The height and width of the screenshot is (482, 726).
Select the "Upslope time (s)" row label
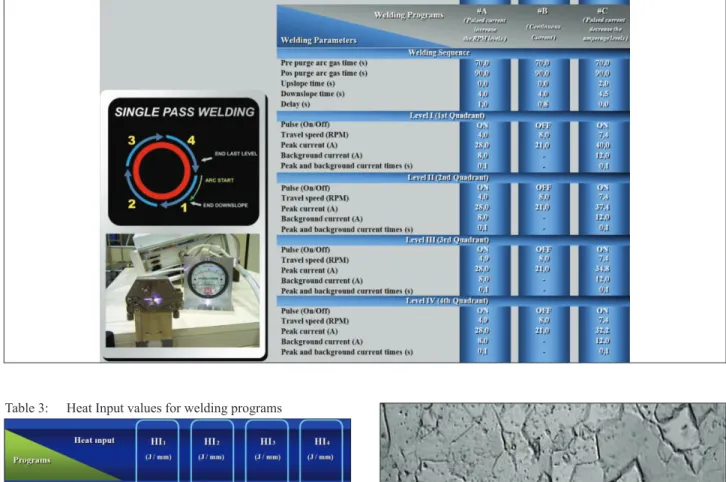tap(307, 83)
